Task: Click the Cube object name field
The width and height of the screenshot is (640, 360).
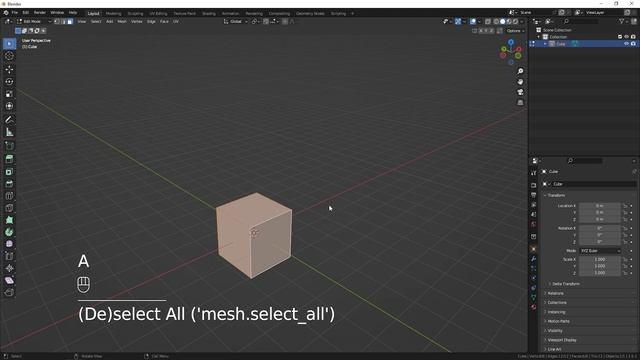Action: (x=593, y=184)
